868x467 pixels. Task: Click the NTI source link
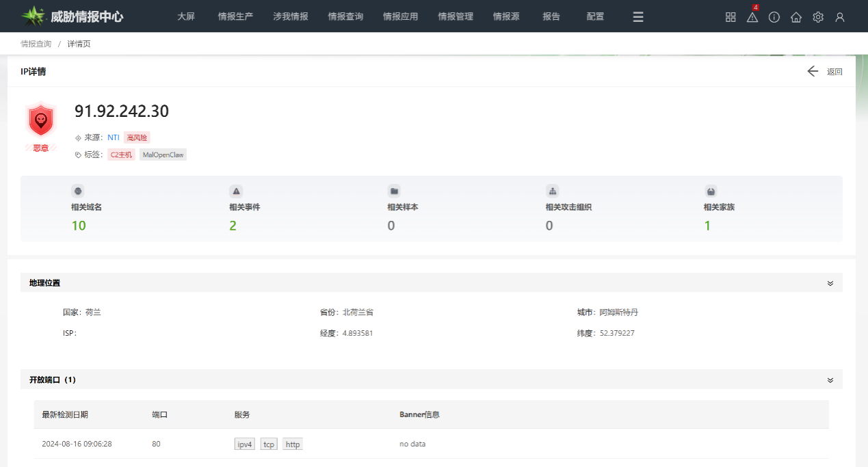coord(114,137)
